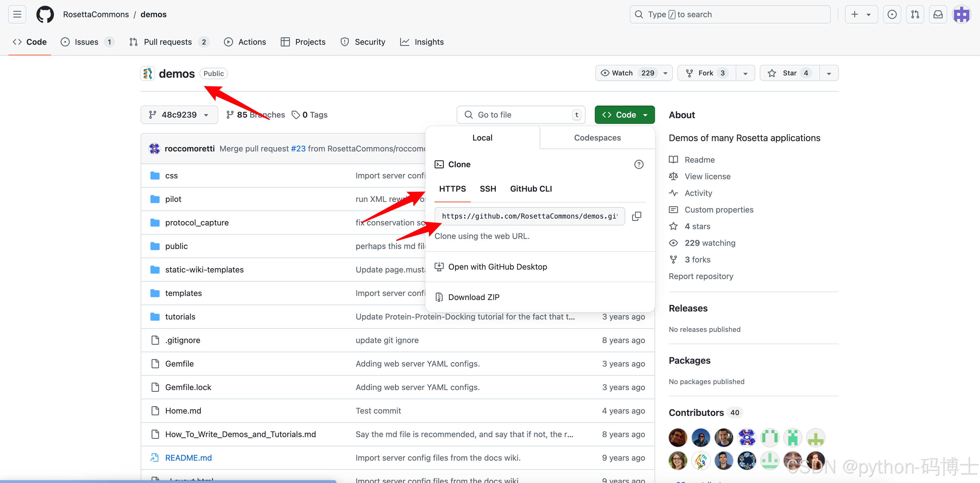The height and width of the screenshot is (483, 980).
Task: Open the Security tab
Action: [x=363, y=42]
